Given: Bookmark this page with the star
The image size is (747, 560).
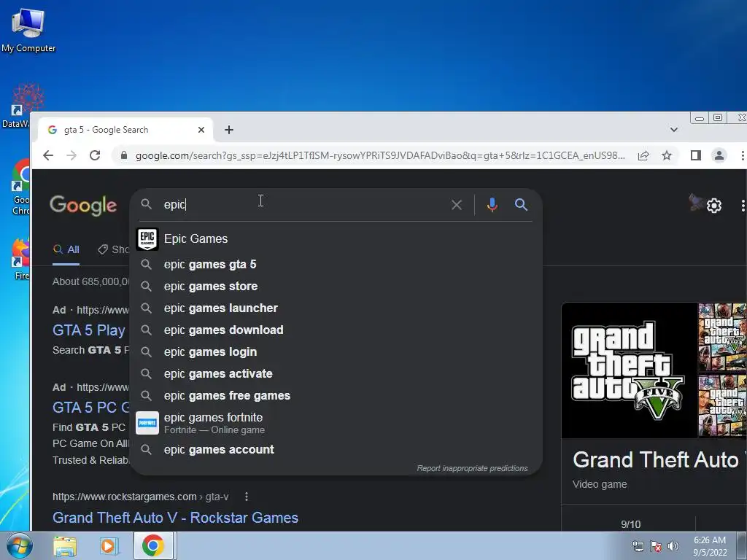Looking at the screenshot, I should tap(667, 155).
